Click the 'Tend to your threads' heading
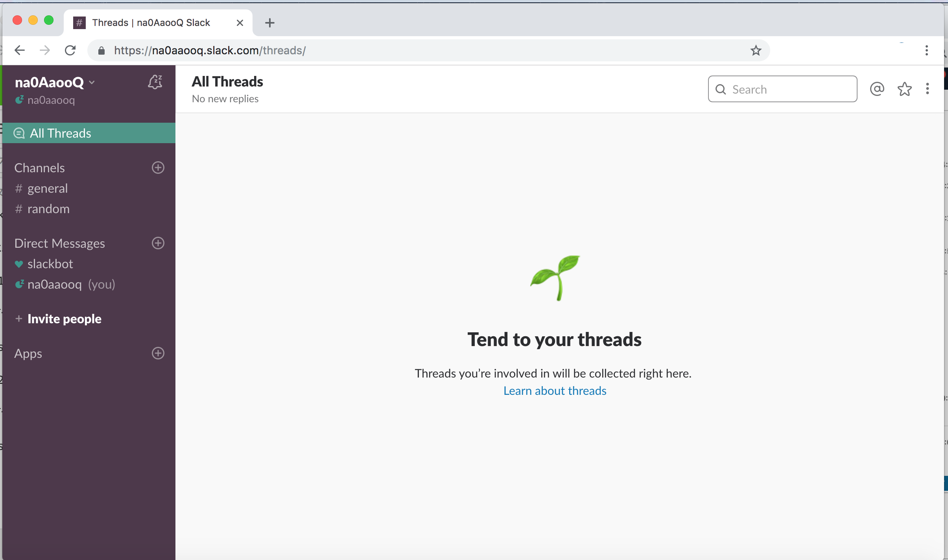The width and height of the screenshot is (948, 560). click(x=555, y=339)
